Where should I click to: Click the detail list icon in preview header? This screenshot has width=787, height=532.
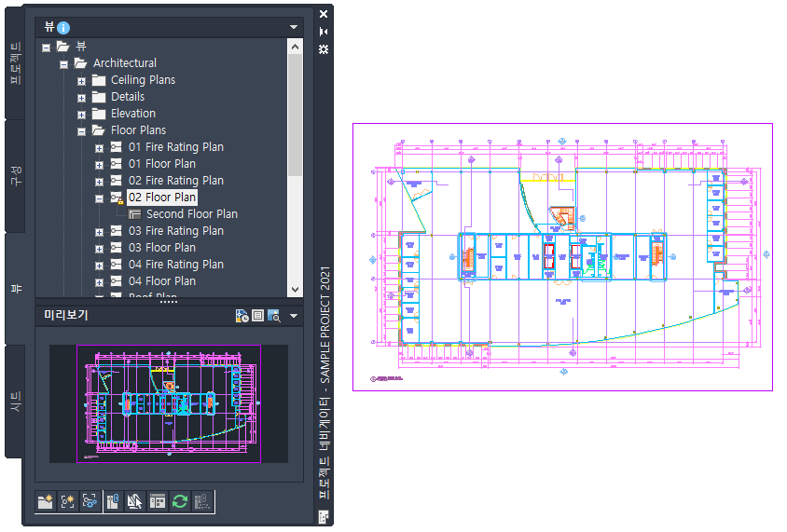coord(257,316)
